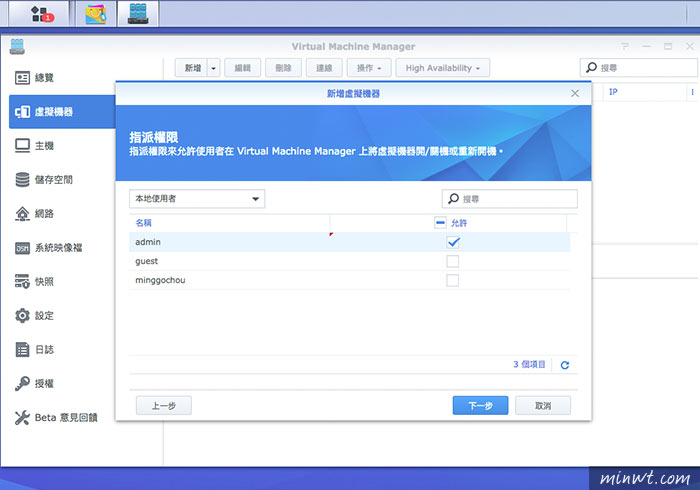
Task: Click the 編輯 toolbar button
Action: (x=242, y=68)
